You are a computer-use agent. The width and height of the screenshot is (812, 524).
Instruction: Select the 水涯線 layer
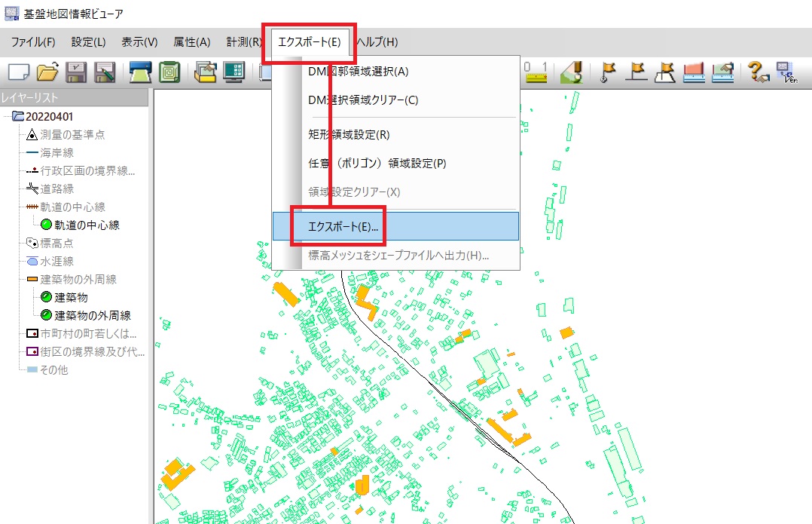(x=57, y=261)
